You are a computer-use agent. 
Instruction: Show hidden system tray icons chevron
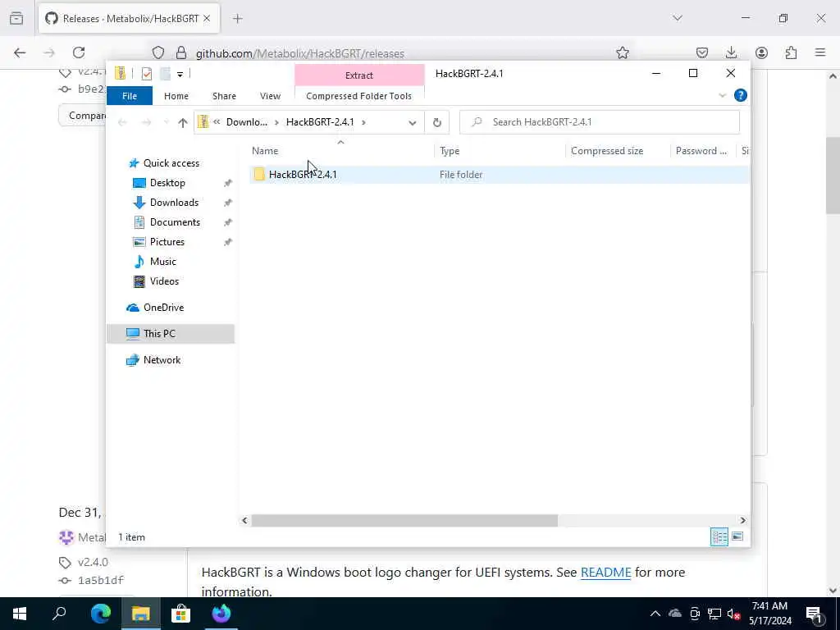tap(655, 614)
